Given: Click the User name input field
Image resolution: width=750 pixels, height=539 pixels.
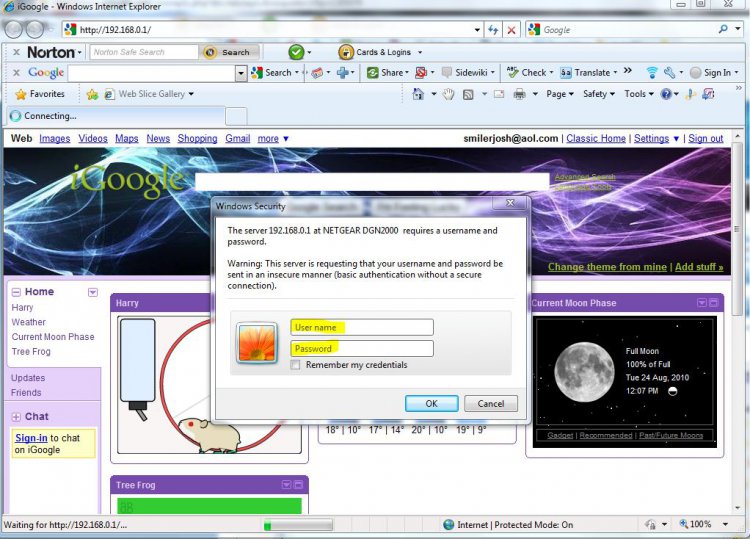Looking at the screenshot, I should tap(362, 328).
